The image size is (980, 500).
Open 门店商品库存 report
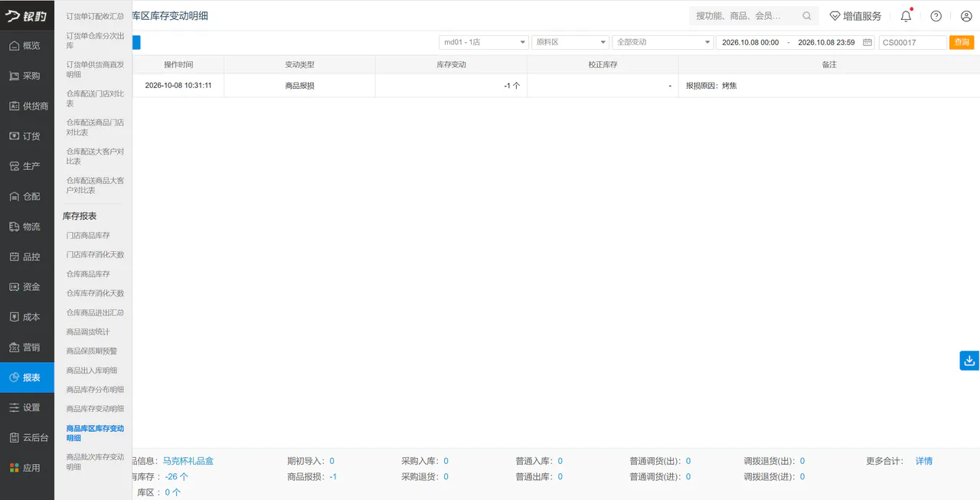click(88, 235)
